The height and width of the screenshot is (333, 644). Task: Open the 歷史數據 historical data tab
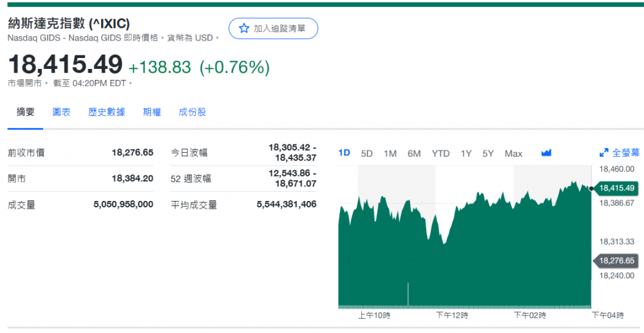(x=107, y=112)
